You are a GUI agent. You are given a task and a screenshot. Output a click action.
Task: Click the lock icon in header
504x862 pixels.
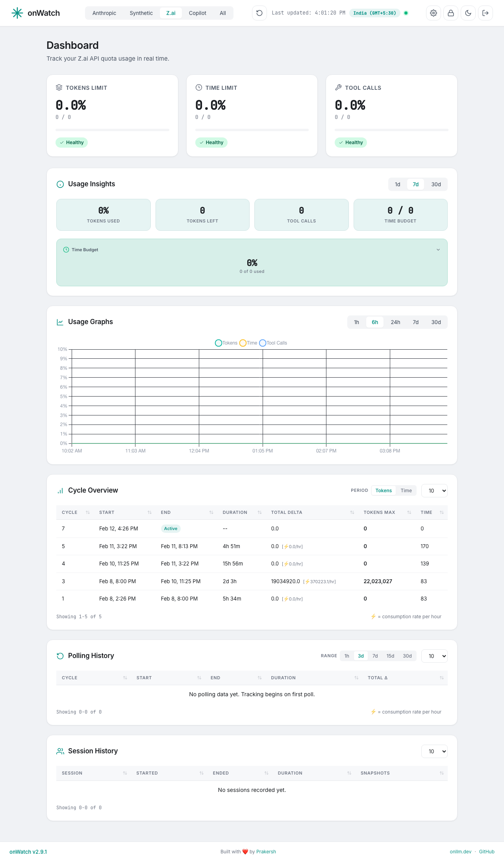point(451,13)
